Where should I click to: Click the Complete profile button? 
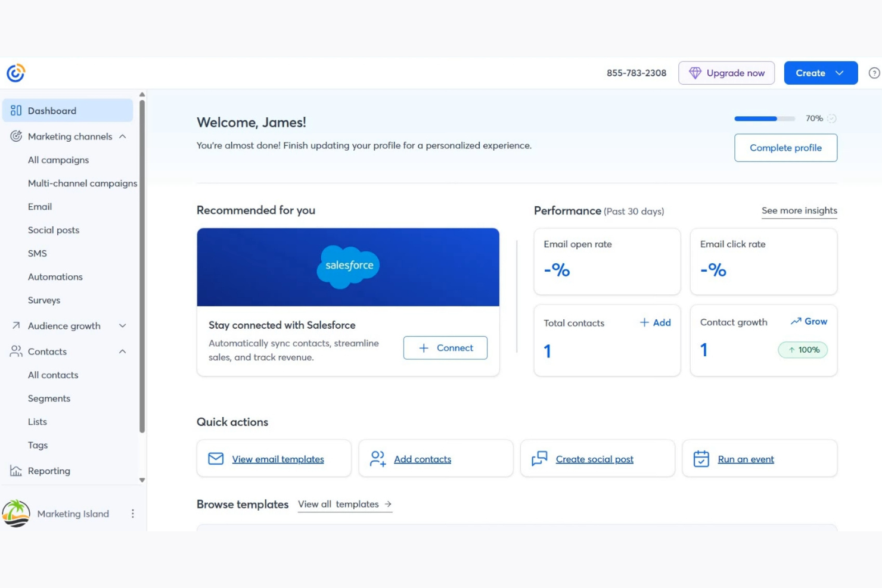click(785, 148)
